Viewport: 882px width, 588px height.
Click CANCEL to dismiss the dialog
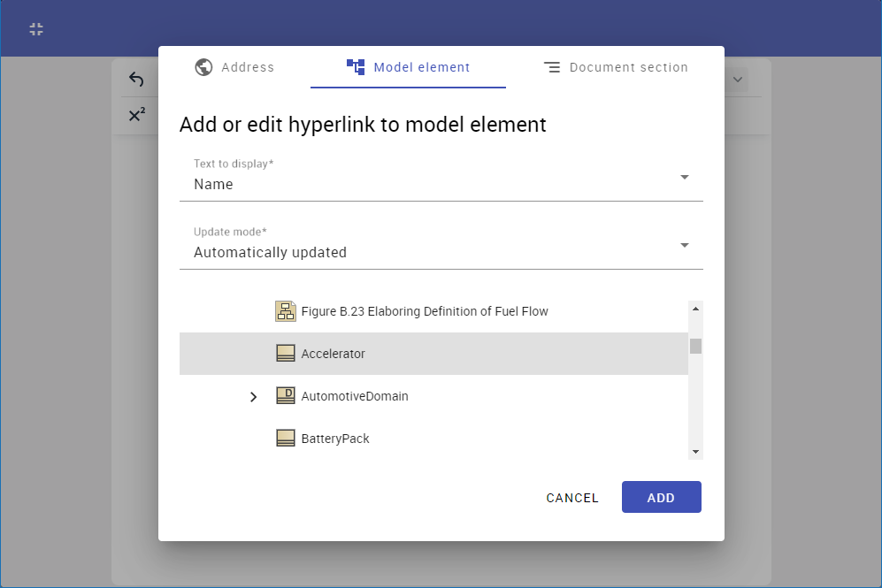click(x=571, y=497)
